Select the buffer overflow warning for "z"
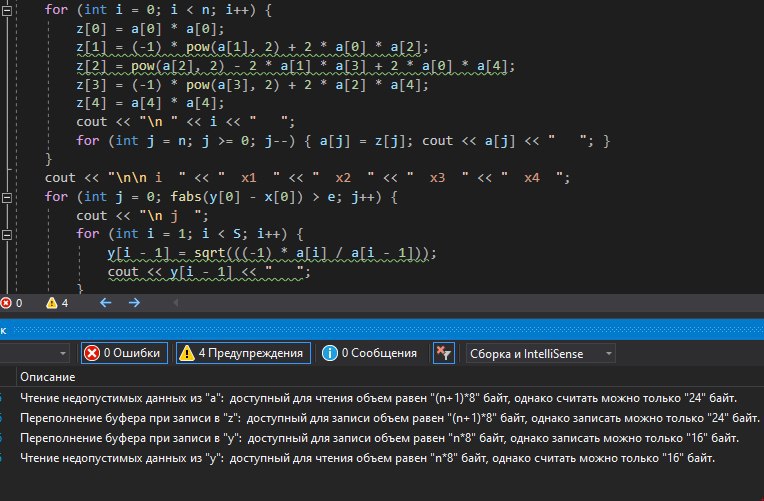Screen dimensions: 764x501 (x=380, y=419)
